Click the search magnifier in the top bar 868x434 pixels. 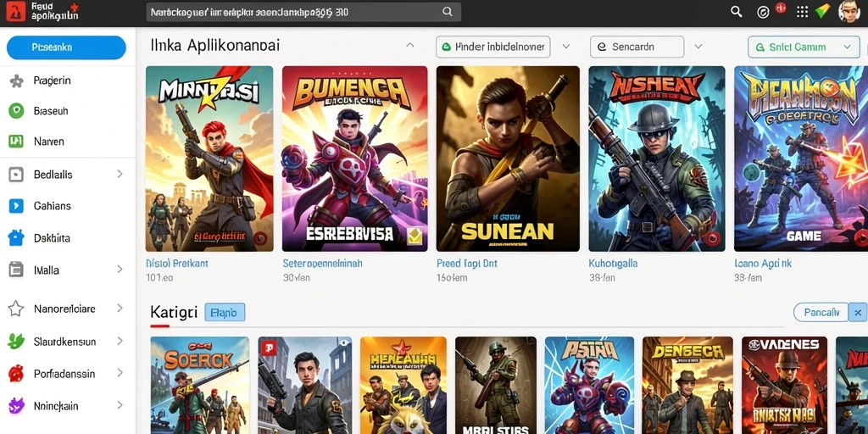(x=737, y=12)
